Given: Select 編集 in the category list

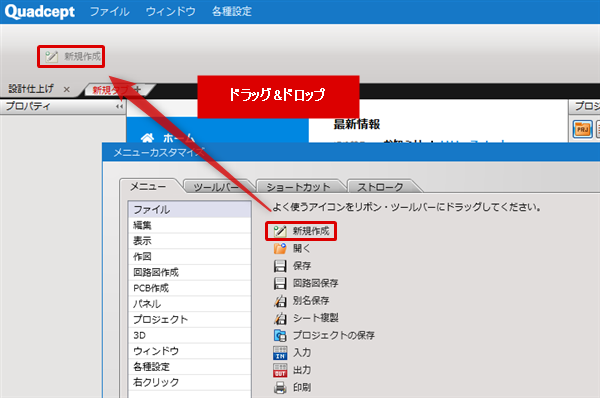Looking at the screenshot, I should (x=190, y=225).
